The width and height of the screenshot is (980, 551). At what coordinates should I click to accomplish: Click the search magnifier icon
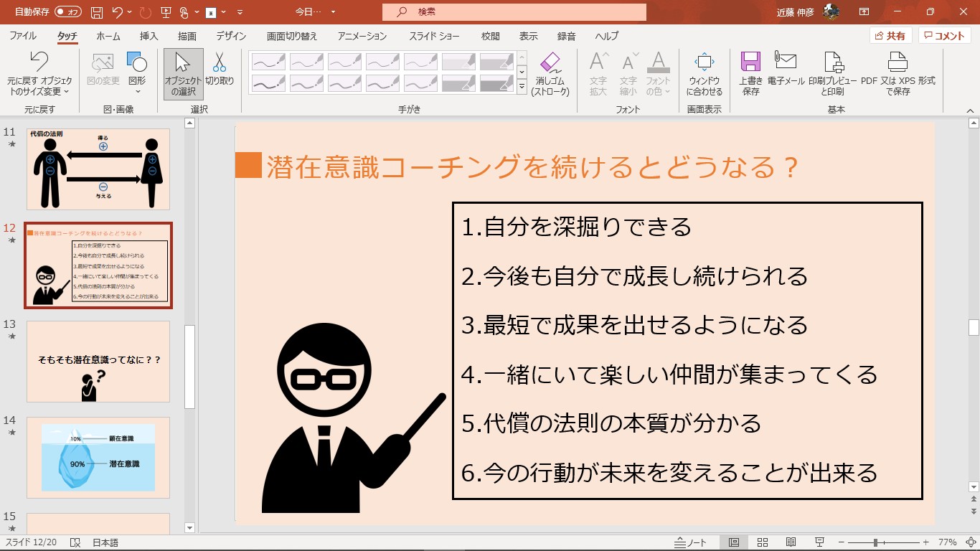tap(402, 12)
